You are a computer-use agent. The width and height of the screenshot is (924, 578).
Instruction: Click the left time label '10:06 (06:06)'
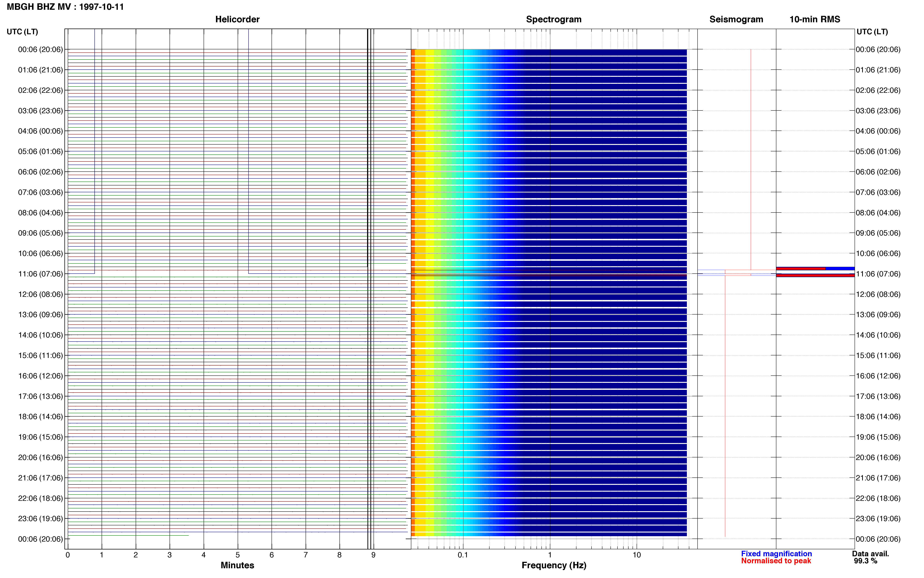click(41, 253)
